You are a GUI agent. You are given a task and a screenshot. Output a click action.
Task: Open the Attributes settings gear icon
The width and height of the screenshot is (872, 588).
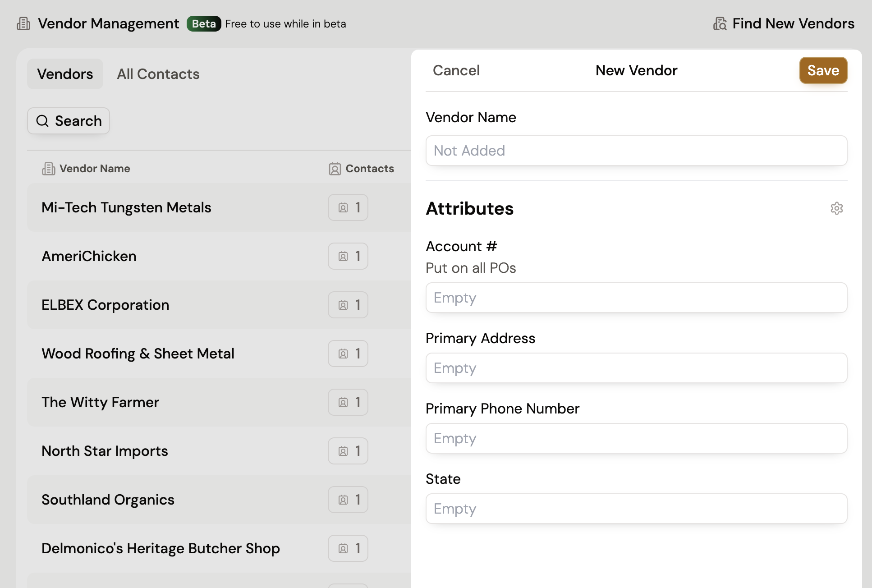click(836, 208)
